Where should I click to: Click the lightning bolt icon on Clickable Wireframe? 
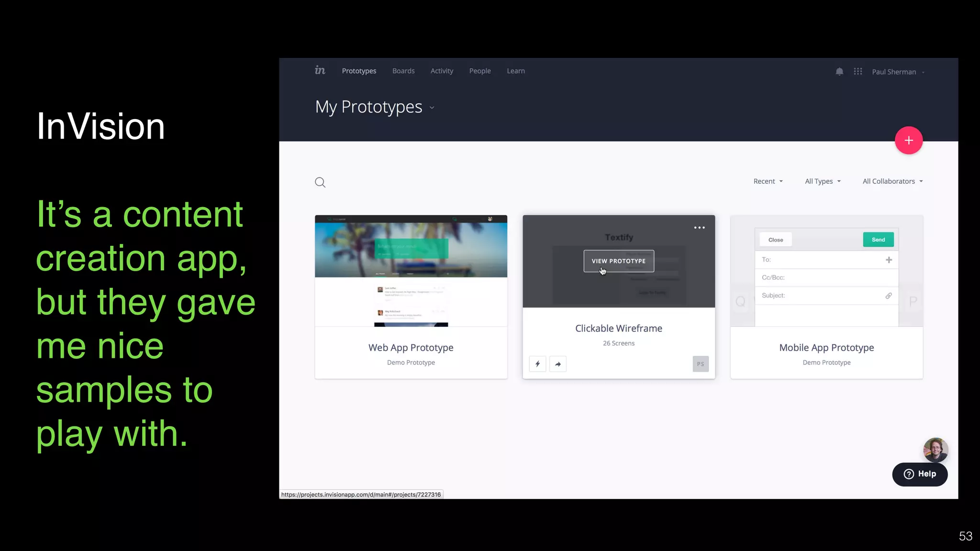pyautogui.click(x=538, y=364)
